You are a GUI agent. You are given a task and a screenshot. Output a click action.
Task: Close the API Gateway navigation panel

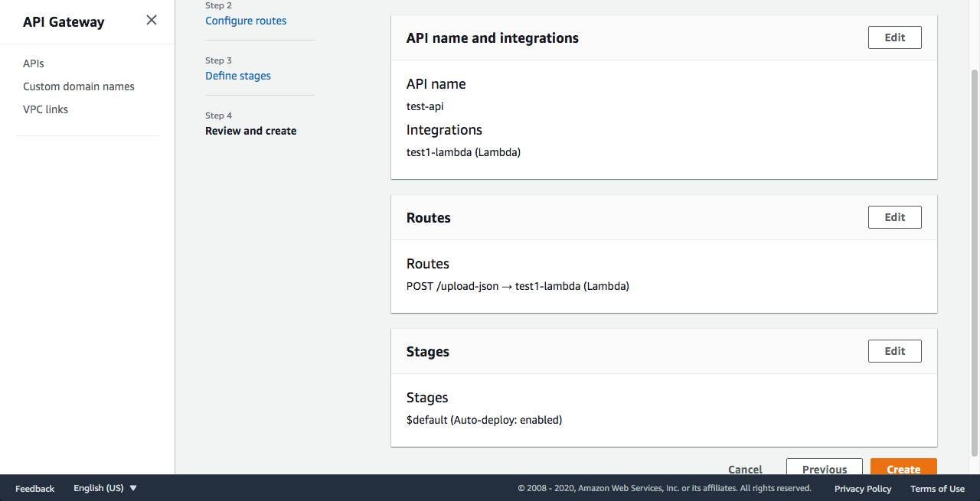[152, 21]
